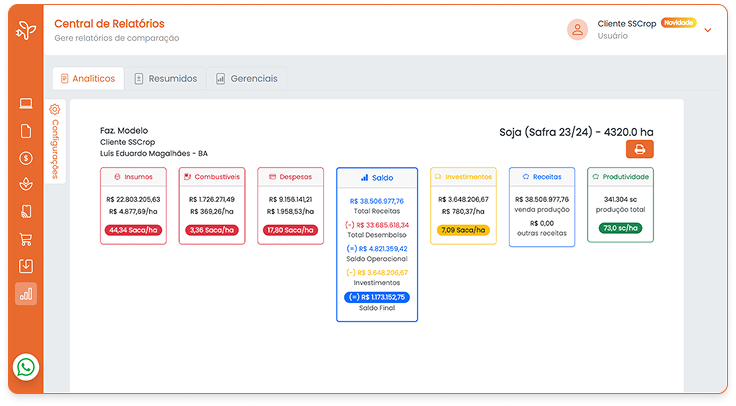Select the Saldo summary card header
The image size is (736, 406).
[377, 177]
